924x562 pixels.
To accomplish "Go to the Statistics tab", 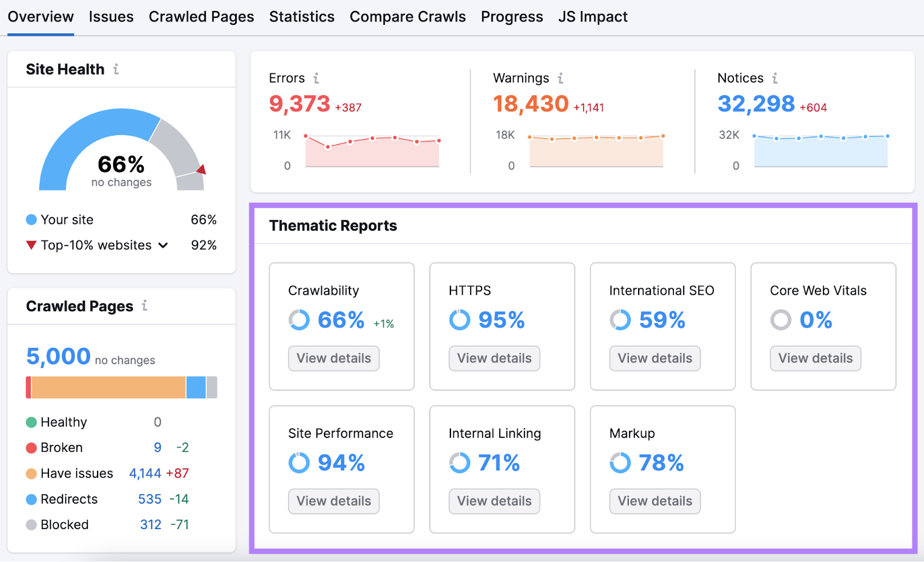I will (x=301, y=17).
